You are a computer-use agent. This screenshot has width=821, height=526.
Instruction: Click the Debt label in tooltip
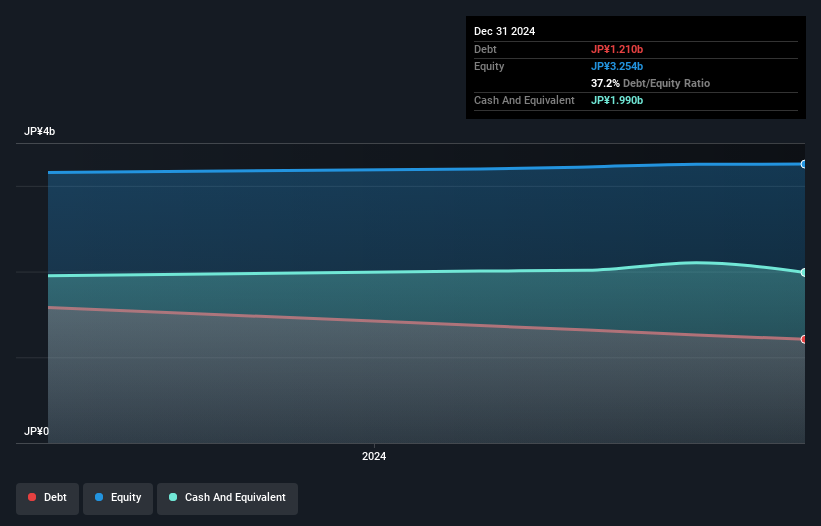coord(485,49)
